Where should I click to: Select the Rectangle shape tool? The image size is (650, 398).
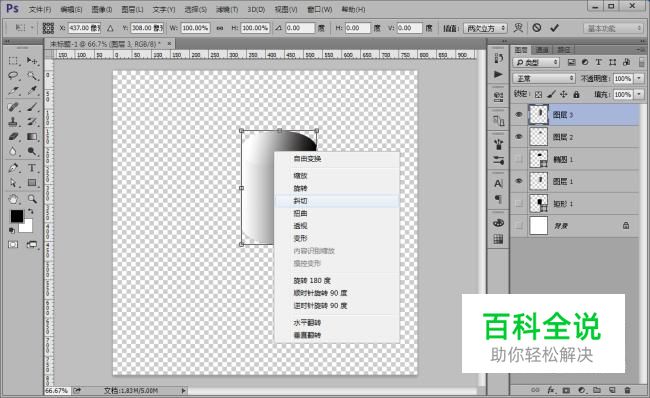click(32, 183)
